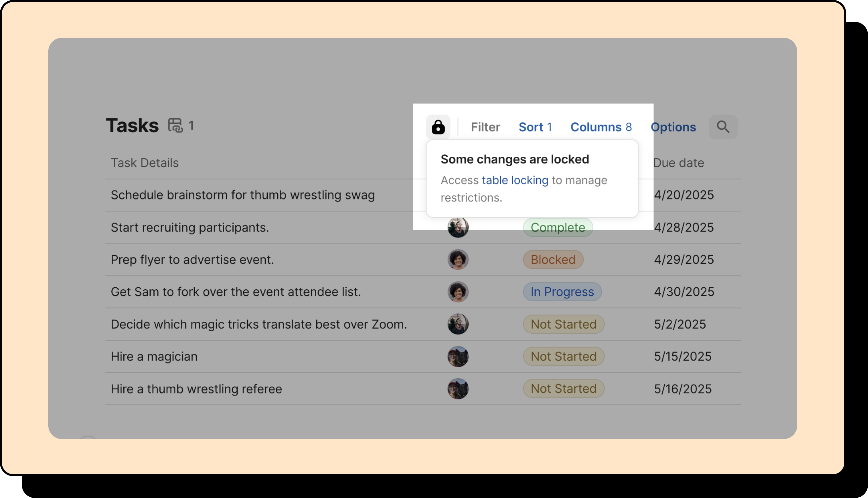This screenshot has width=868, height=498.
Task: Click the Complete status badge
Action: 558,228
